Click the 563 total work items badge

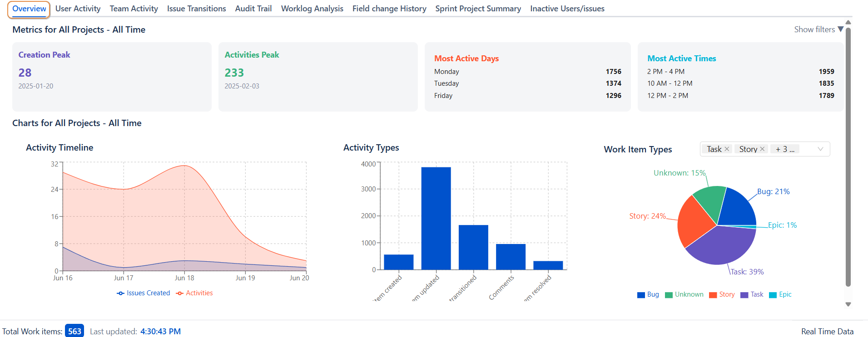pos(74,331)
